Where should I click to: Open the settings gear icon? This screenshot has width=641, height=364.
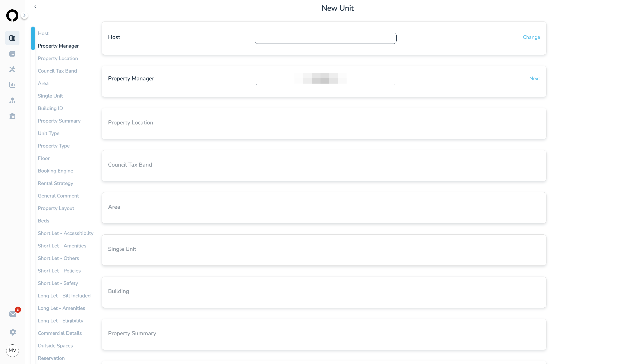click(13, 332)
